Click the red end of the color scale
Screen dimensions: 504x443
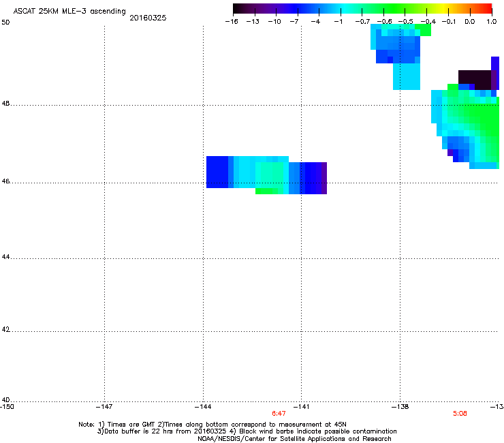[x=486, y=8]
